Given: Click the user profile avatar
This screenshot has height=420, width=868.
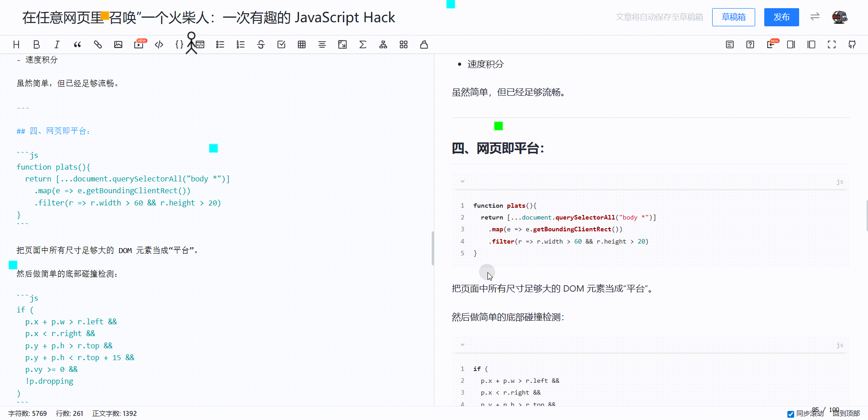Looking at the screenshot, I should tap(839, 17).
